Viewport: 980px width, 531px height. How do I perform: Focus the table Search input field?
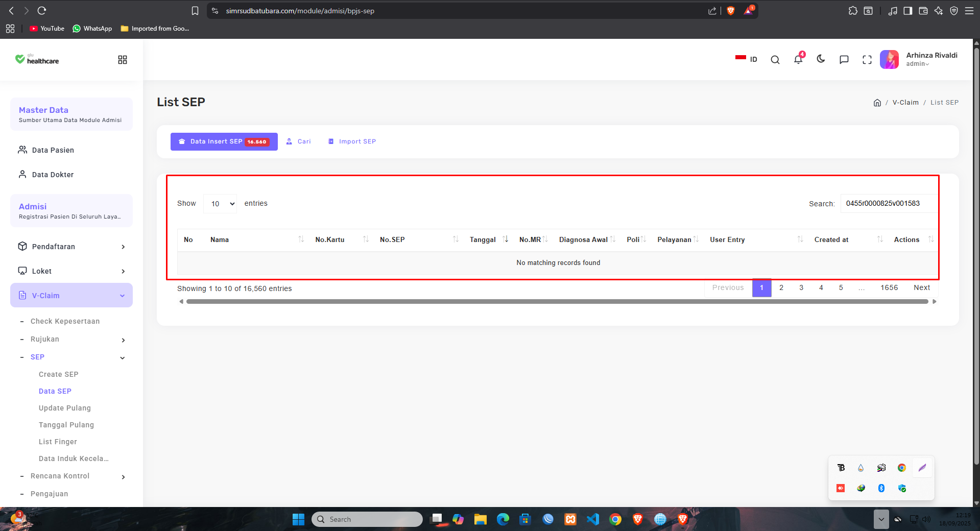pos(889,203)
